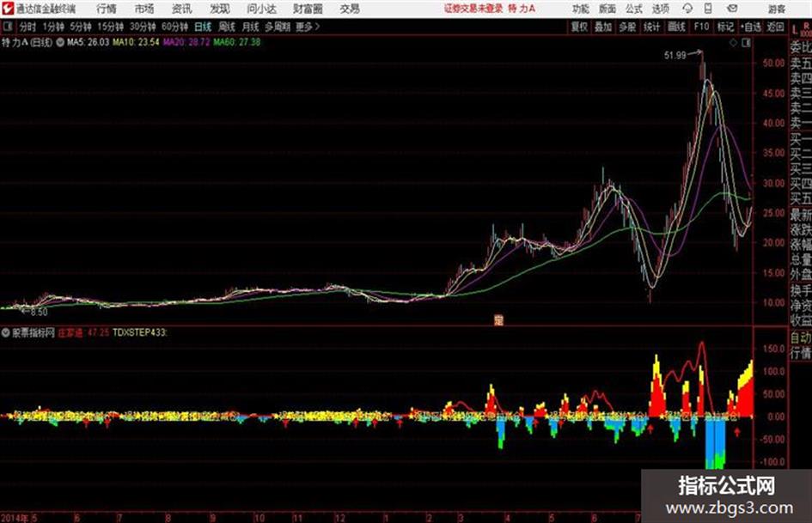Click the orange 定 marker below chart
This screenshot has width=812, height=523.
pos(498,320)
